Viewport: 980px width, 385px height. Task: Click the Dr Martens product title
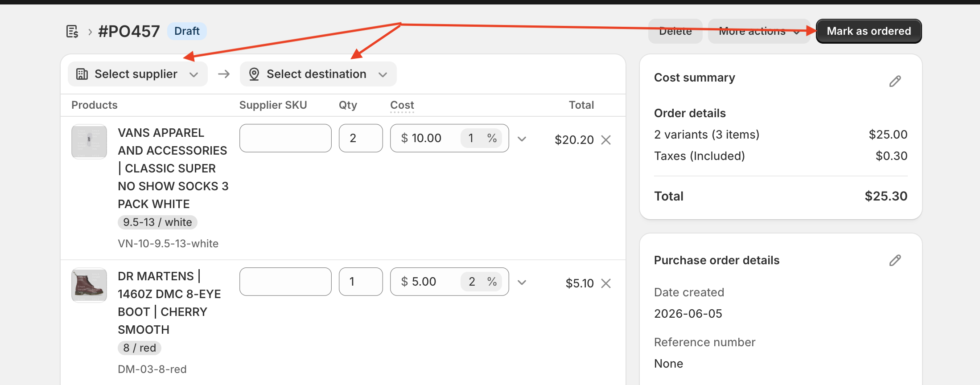[x=169, y=303]
